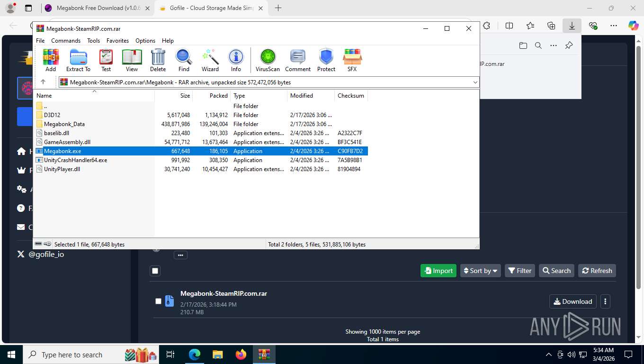Click the Comment toolbar icon
The width and height of the screenshot is (644, 364).
click(298, 60)
